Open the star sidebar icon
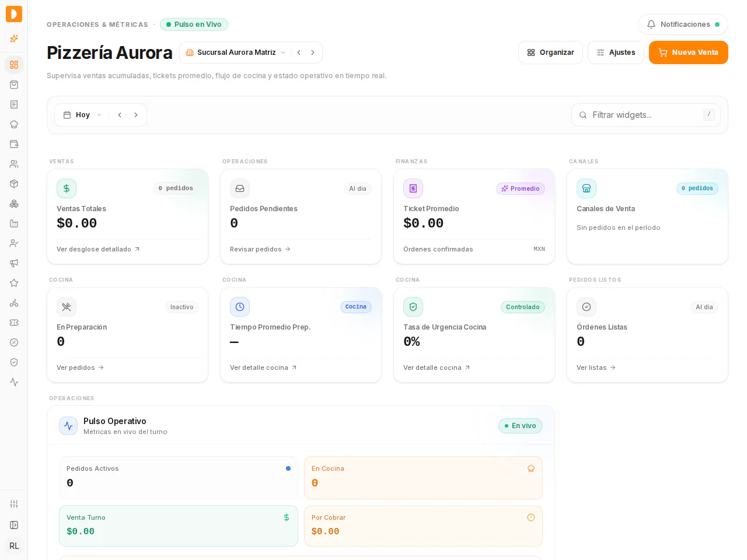This screenshot has width=747, height=560. [x=14, y=283]
